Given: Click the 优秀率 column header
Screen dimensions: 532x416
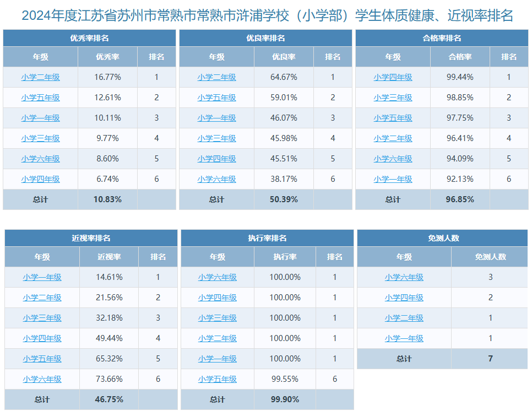Looking at the screenshot, I should click(x=107, y=57).
